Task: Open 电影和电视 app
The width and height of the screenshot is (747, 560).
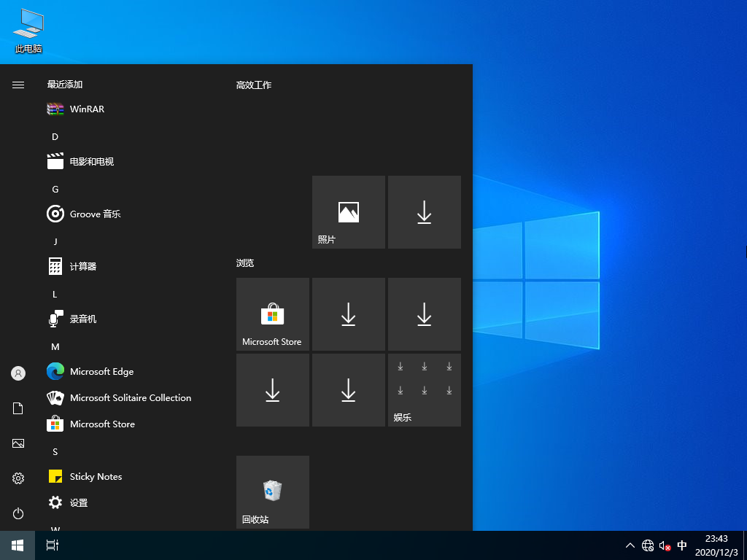Action: [x=91, y=162]
